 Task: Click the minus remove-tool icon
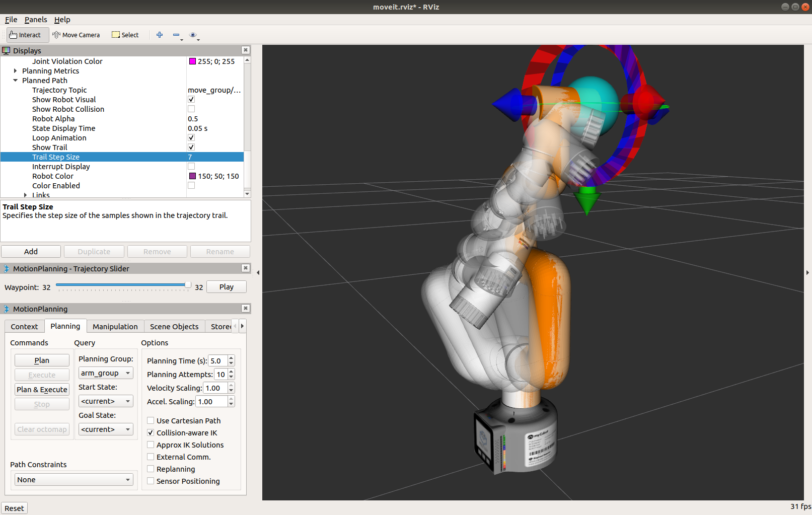click(176, 35)
